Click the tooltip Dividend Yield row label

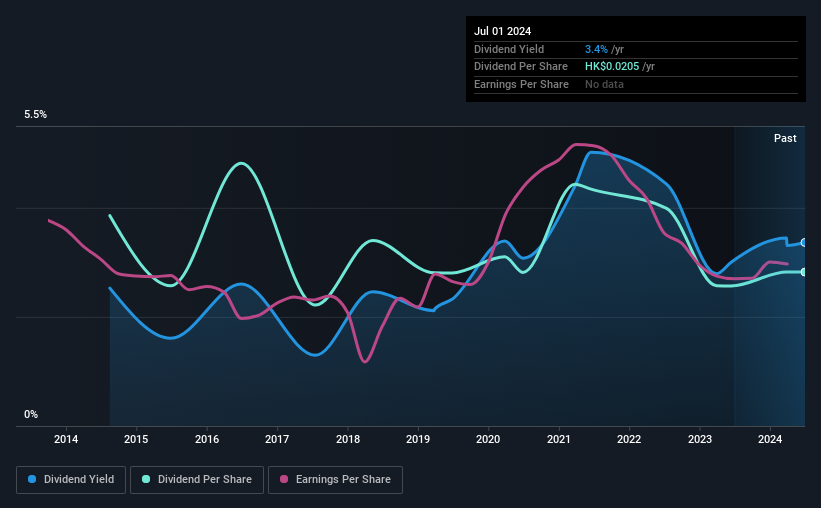[x=509, y=49]
